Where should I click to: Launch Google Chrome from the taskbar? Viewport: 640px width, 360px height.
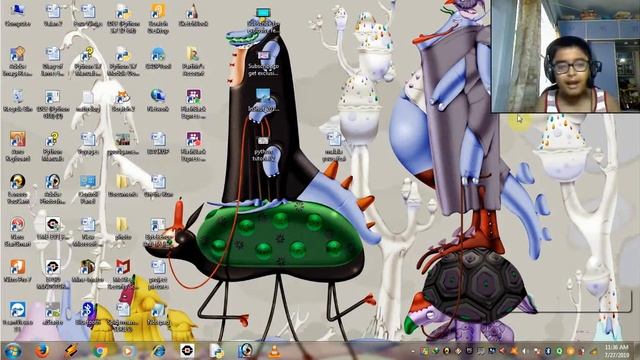pyautogui.click(x=100, y=351)
